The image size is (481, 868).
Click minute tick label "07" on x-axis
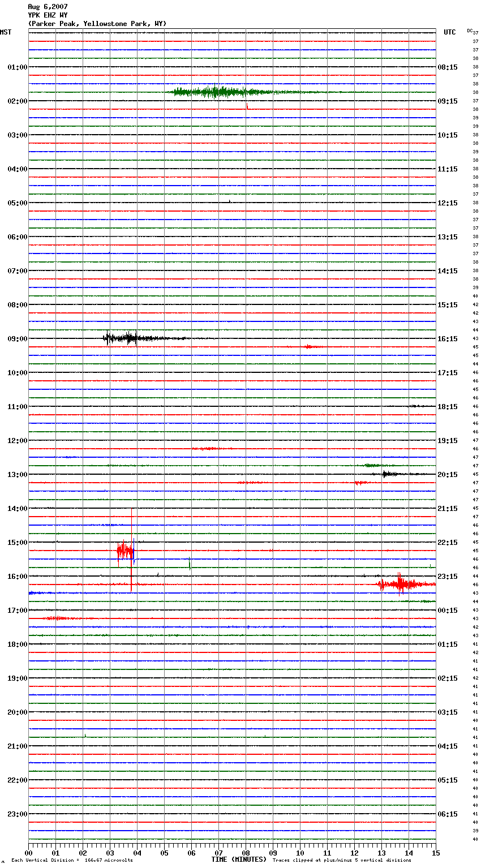(218, 853)
